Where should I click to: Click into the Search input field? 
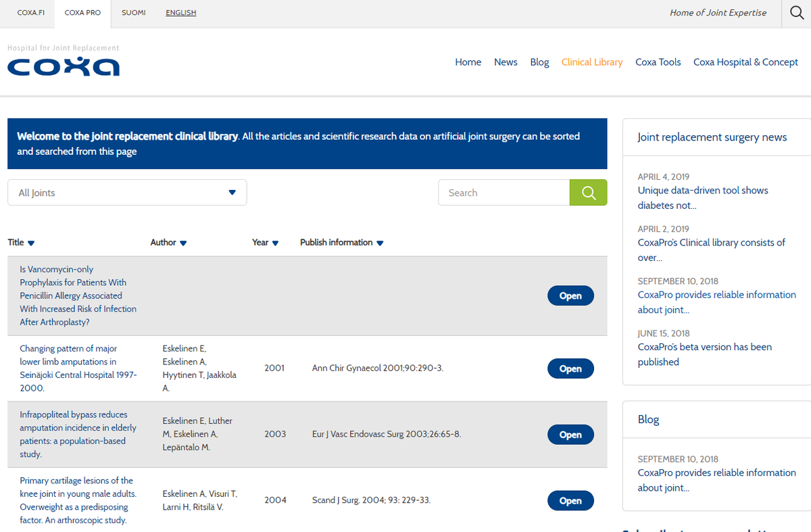[x=504, y=193]
